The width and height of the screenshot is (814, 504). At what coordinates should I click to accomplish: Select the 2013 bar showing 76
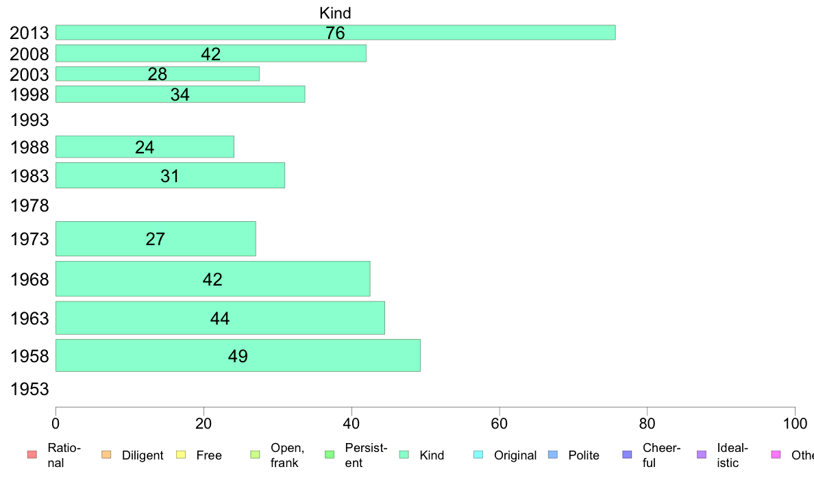335,32
